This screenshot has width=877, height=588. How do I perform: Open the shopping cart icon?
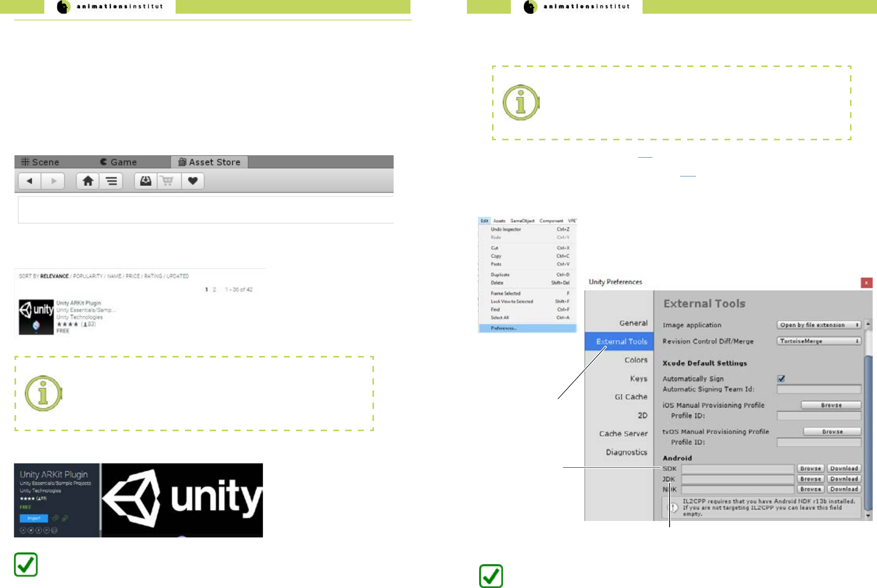[x=169, y=181]
